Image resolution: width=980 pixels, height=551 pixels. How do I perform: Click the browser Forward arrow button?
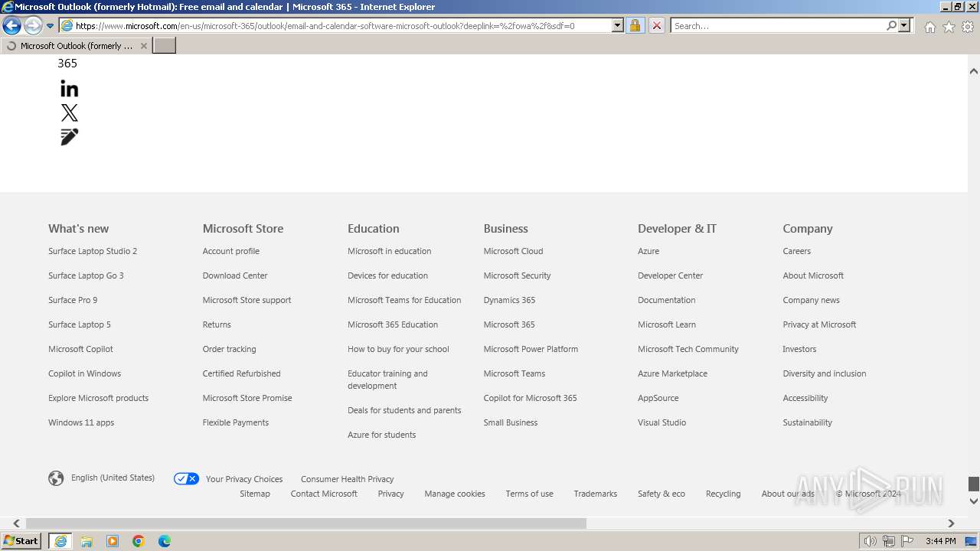click(x=33, y=25)
